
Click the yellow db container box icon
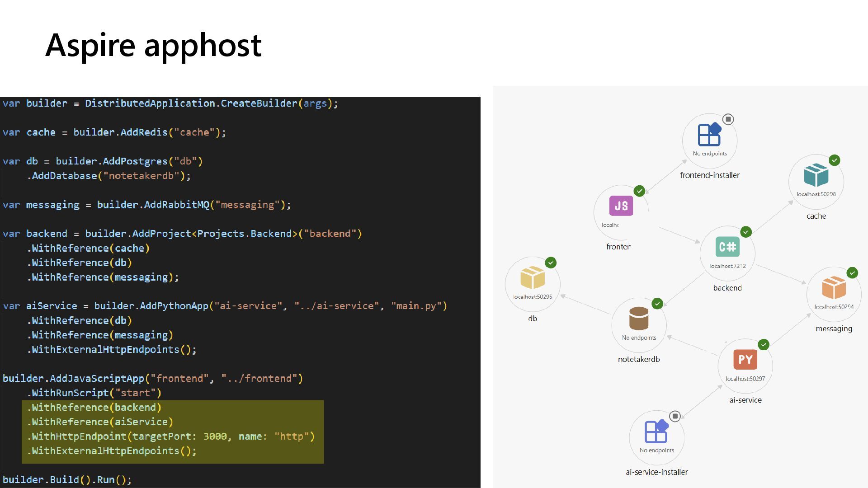(x=533, y=277)
